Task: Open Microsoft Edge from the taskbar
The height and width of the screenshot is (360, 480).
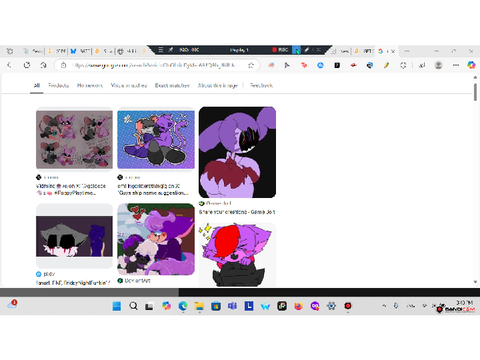Action: click(183, 306)
